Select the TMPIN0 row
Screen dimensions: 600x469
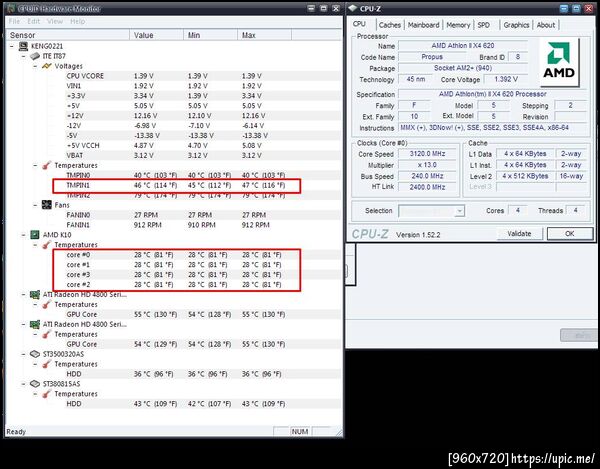click(203, 175)
